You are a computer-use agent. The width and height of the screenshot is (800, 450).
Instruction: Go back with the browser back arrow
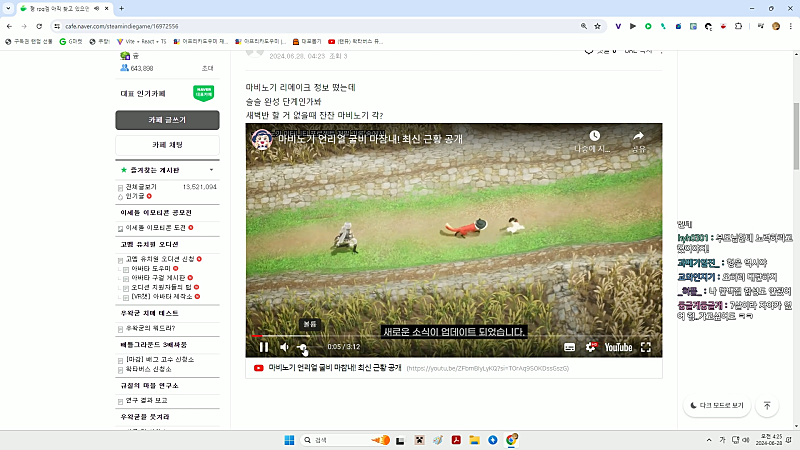[x=9, y=26]
